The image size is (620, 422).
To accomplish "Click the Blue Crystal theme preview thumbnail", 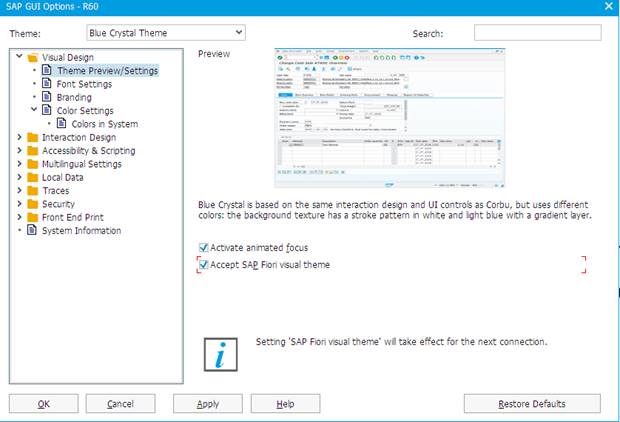I will click(389, 118).
